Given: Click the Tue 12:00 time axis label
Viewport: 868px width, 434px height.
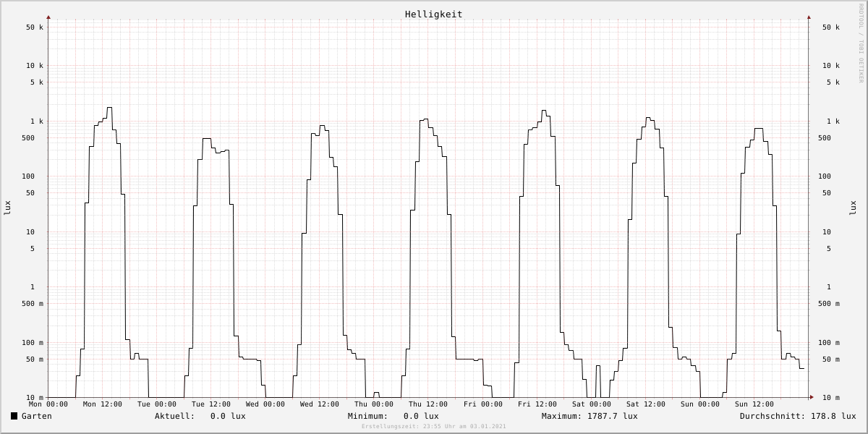Looking at the screenshot, I should (x=211, y=404).
